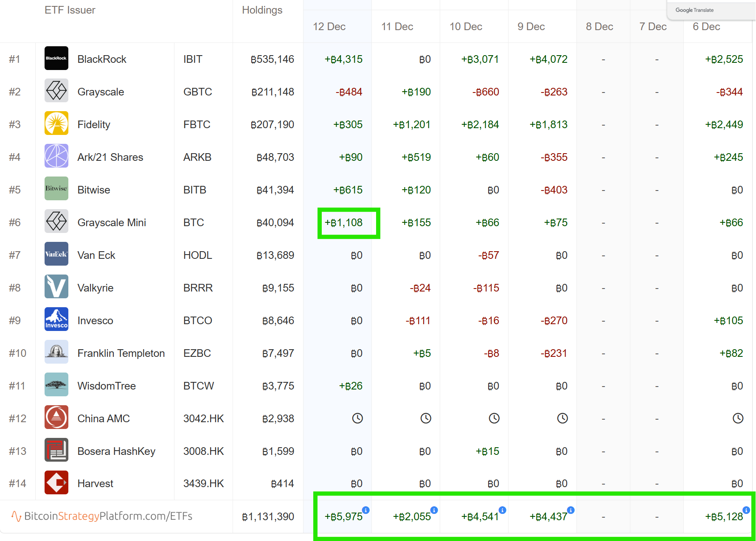Select the 7 Dec column header

[x=653, y=27]
